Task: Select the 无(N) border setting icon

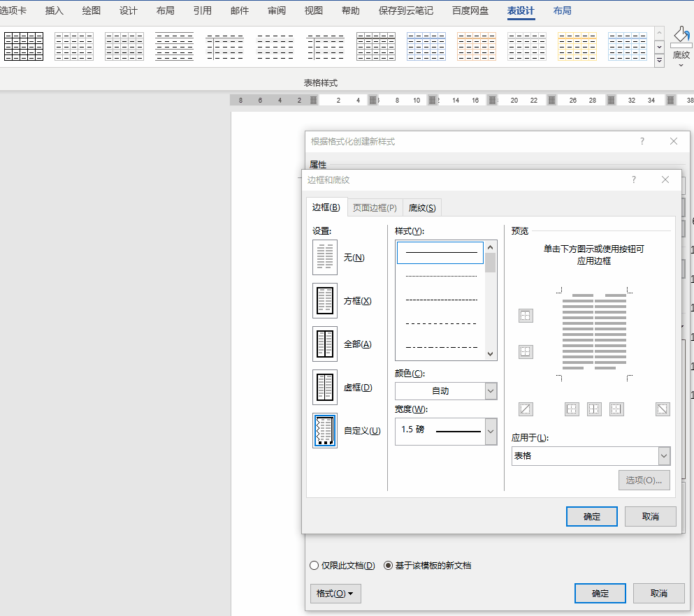Action: [x=325, y=258]
